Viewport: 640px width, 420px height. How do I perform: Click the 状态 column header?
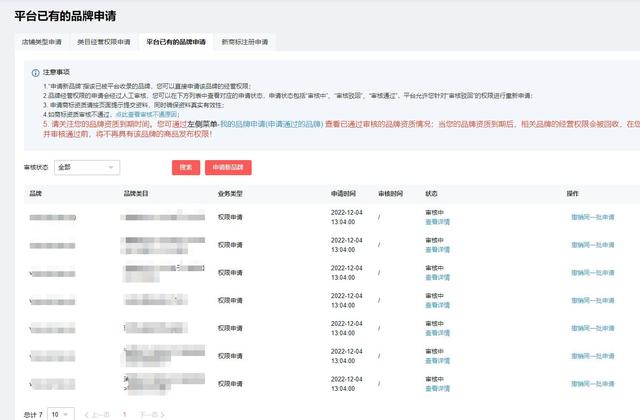pos(431,193)
